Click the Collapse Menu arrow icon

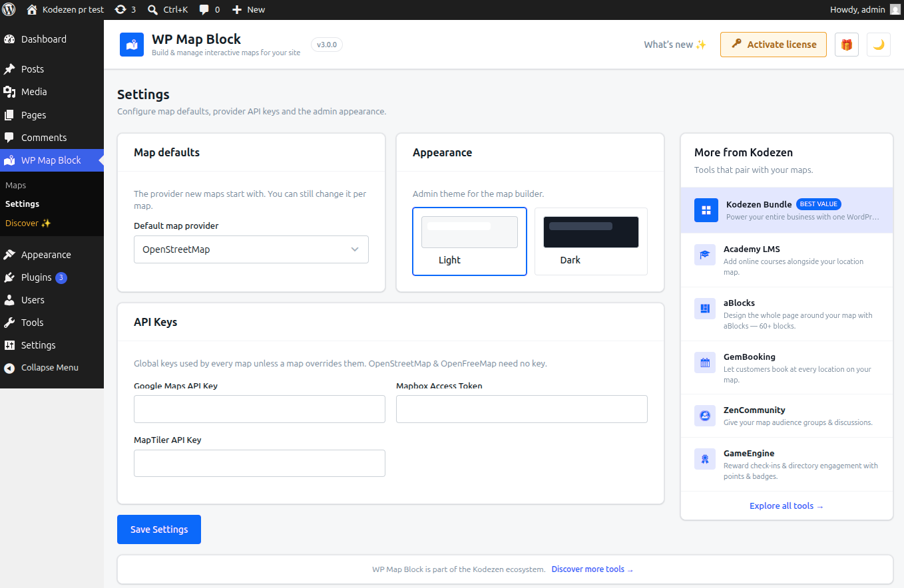(9, 368)
